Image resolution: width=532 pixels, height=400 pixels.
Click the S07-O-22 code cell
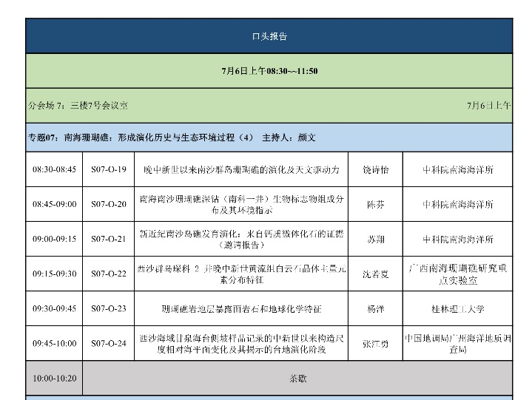click(109, 274)
